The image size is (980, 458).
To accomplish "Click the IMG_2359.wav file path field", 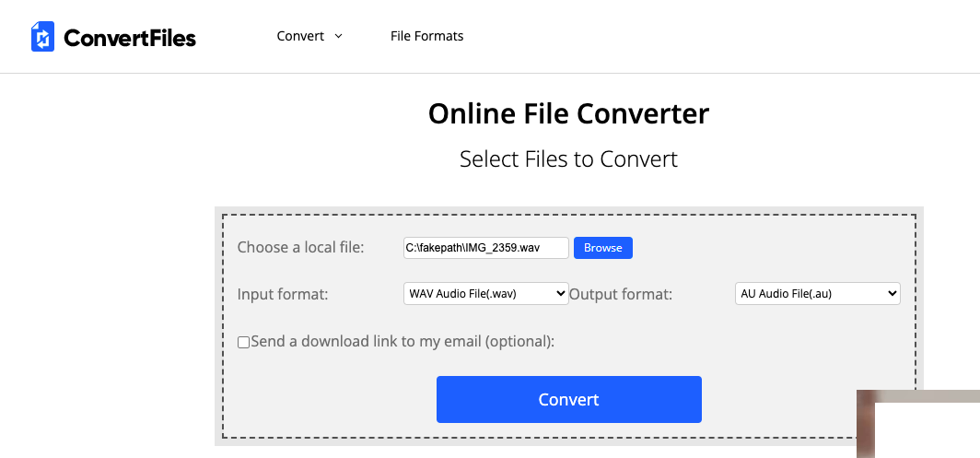I will 485,247.
